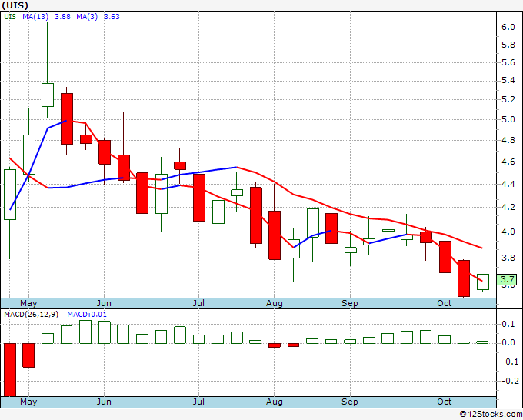Click Oct on the price chart time axis
Screen dimensions: 523x420
coord(445,303)
